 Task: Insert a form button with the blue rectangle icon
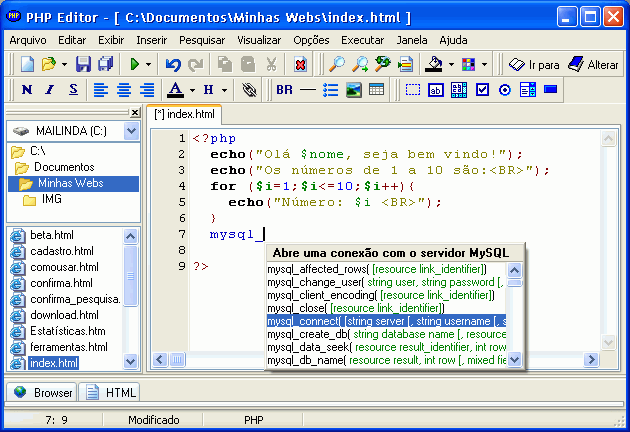pyautogui.click(x=550, y=89)
